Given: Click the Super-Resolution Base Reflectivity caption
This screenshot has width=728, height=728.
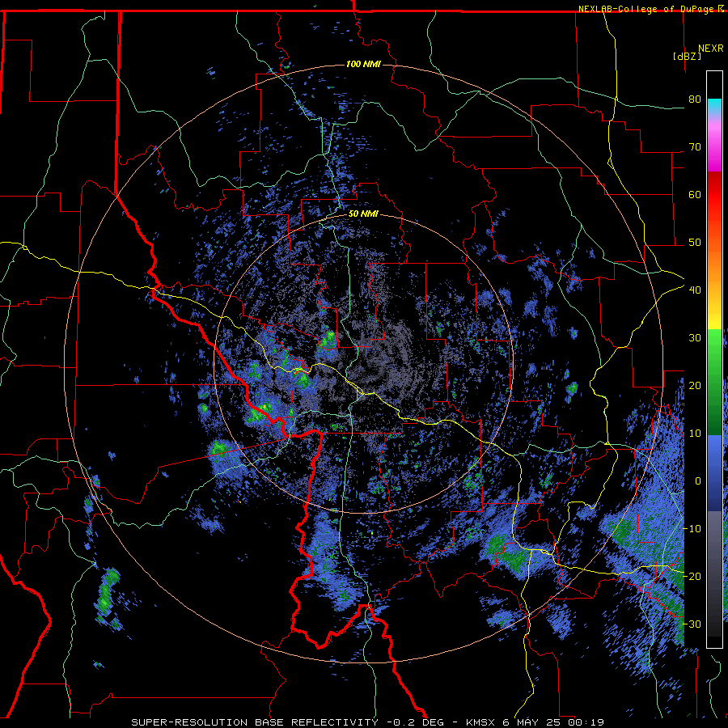Looking at the screenshot, I should pos(368,722).
